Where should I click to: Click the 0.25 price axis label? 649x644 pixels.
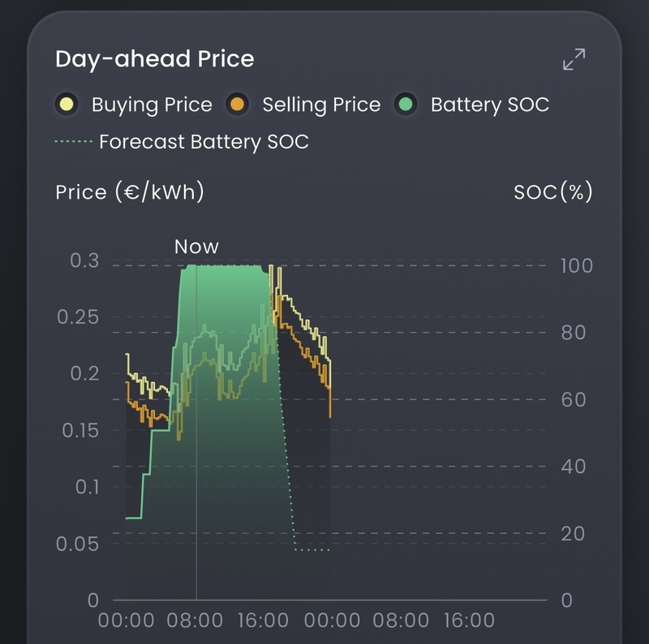pyautogui.click(x=77, y=316)
